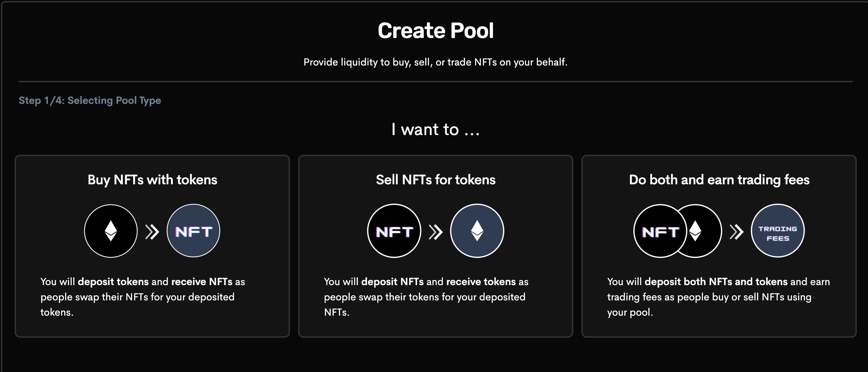Click the "deposit NFTs and receive tokens" description
The image size is (868, 372).
tap(426, 297)
